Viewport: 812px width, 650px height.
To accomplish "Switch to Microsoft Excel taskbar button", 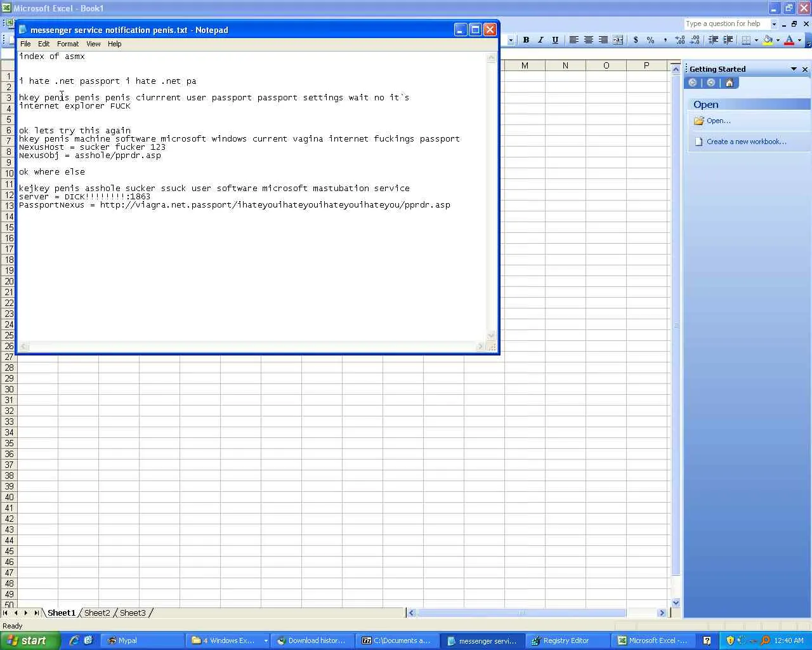I will click(x=653, y=640).
